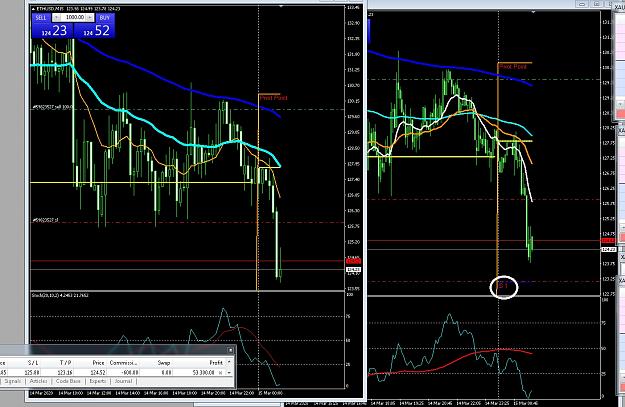Click the chart shift triangle marker atop left chart
Viewport: 625px width, 407px height.
point(281,6)
